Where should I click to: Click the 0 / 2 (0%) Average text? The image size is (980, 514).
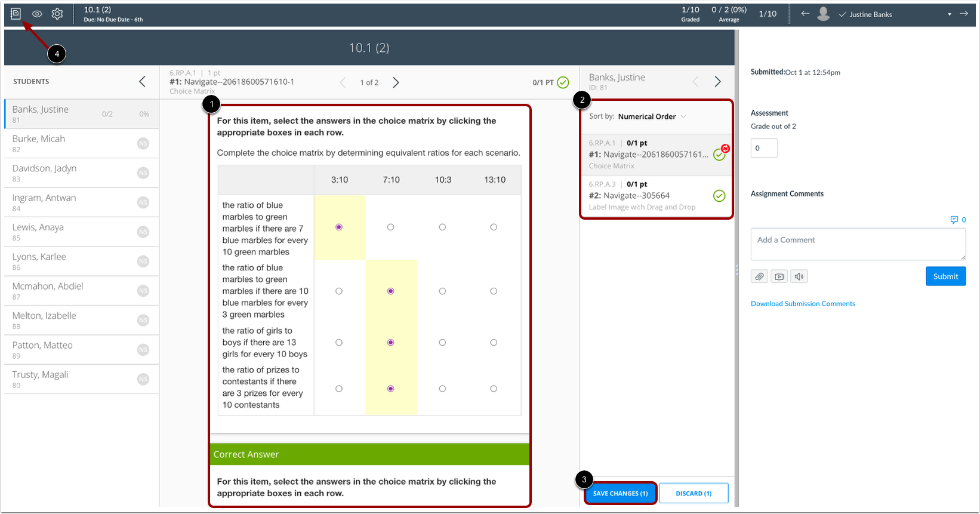point(729,14)
